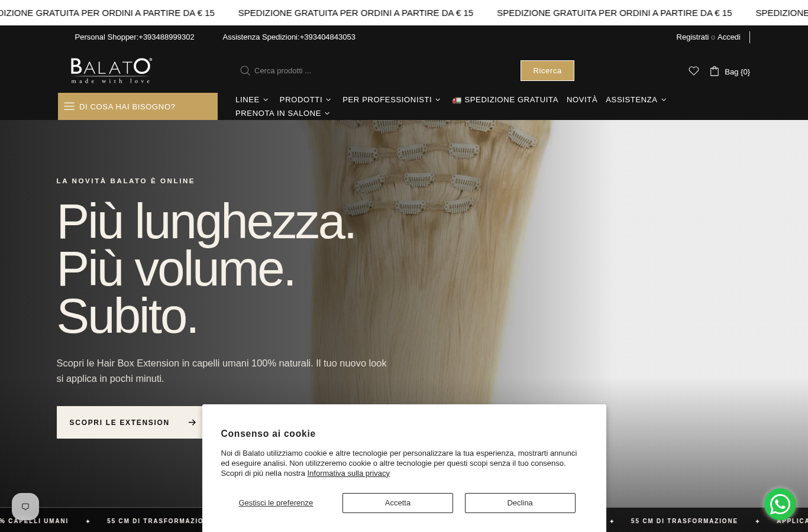Click the Registrati link
Image resolution: width=808 pixels, height=532 pixels.
tap(692, 37)
